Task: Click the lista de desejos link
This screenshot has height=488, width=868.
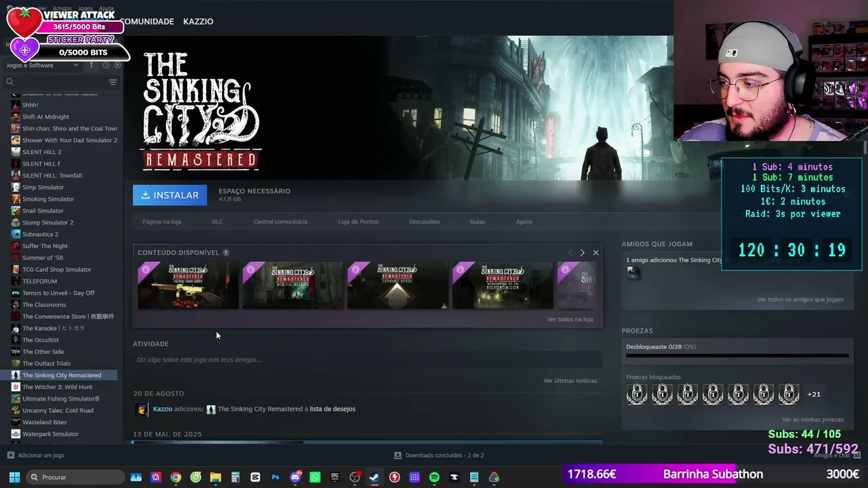Action: 332,409
